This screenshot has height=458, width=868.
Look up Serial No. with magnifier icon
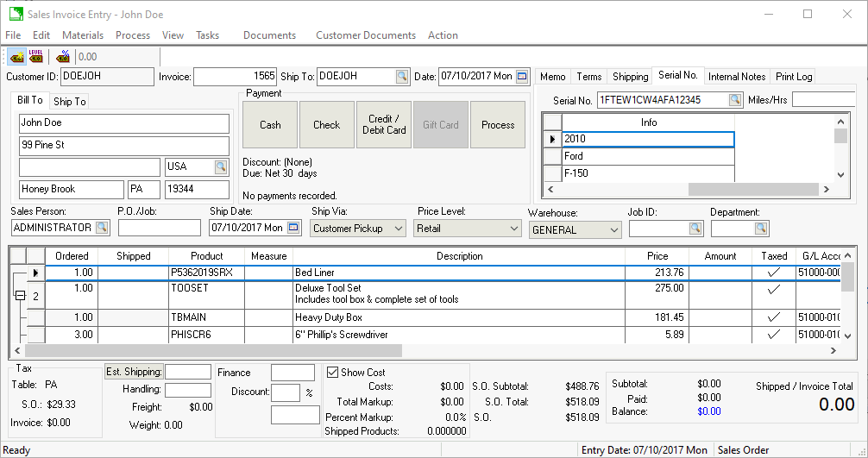click(x=734, y=100)
